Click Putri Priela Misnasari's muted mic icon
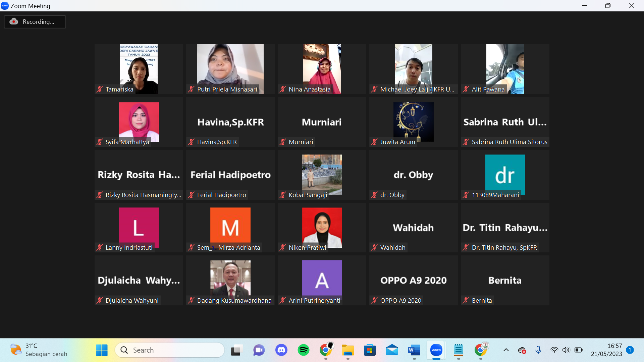The height and width of the screenshot is (362, 644). [x=191, y=89]
